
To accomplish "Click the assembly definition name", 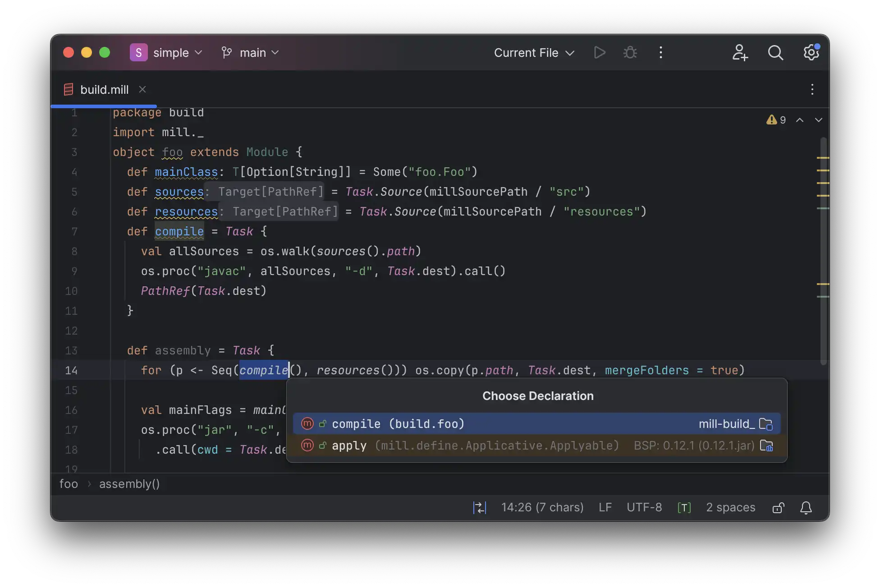I will [183, 350].
